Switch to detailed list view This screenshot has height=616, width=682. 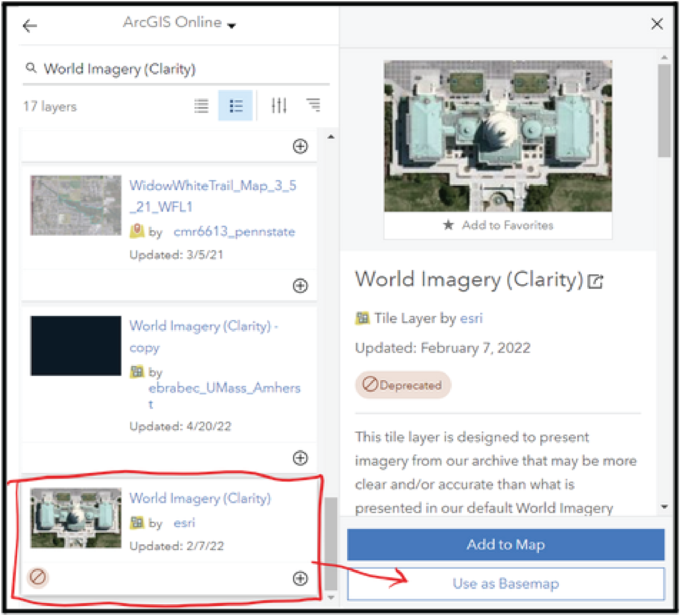pyautogui.click(x=236, y=106)
